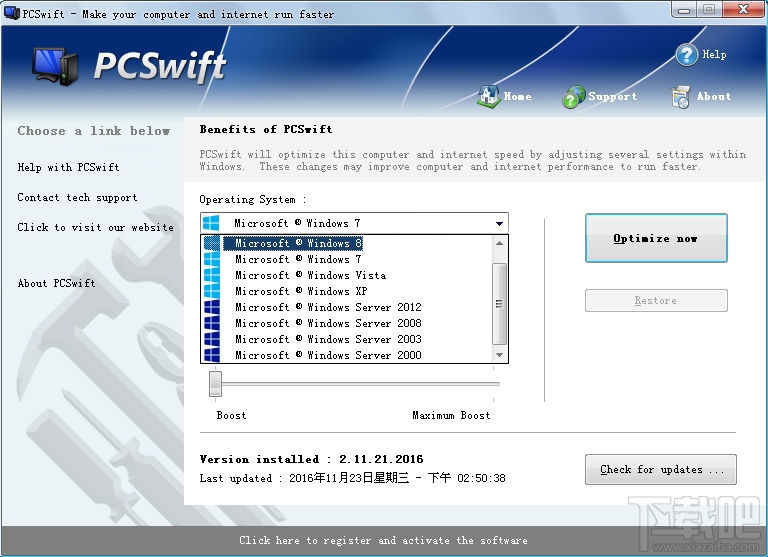Click Check for updates button
This screenshot has width=768, height=557.
click(x=661, y=469)
